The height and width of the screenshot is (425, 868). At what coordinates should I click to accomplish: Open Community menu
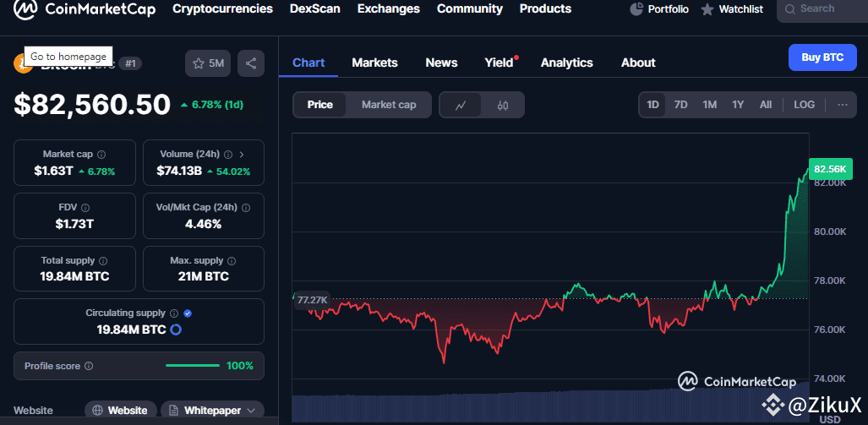(x=469, y=8)
